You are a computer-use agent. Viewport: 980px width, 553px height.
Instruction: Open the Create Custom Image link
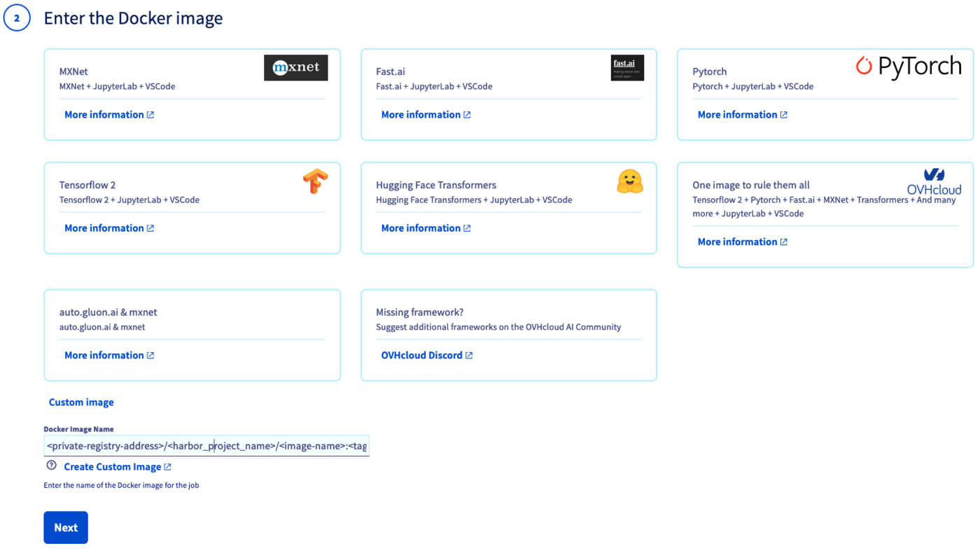(117, 467)
